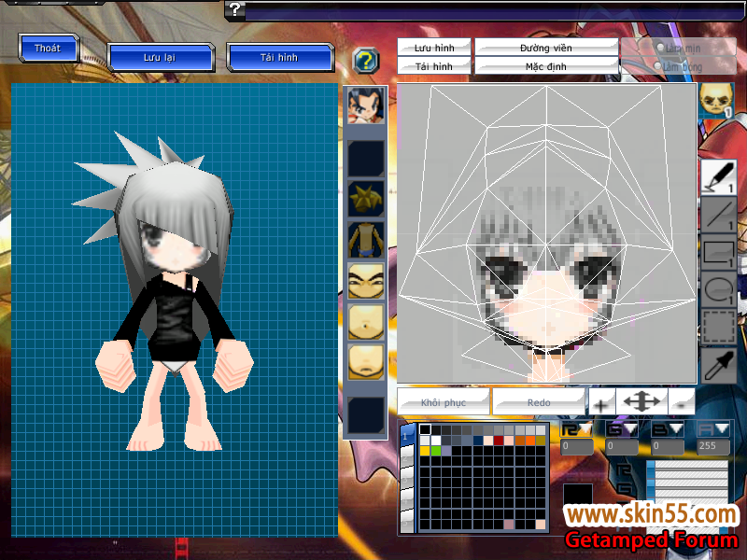747x560 pixels.
Task: Pick the yellow palette swatch
Action: point(425,451)
